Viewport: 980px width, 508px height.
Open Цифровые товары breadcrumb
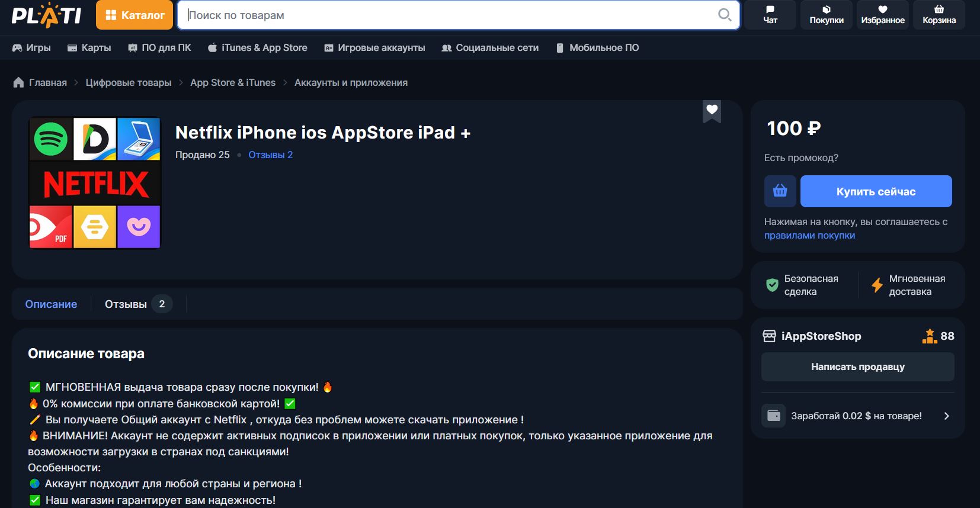tap(129, 82)
